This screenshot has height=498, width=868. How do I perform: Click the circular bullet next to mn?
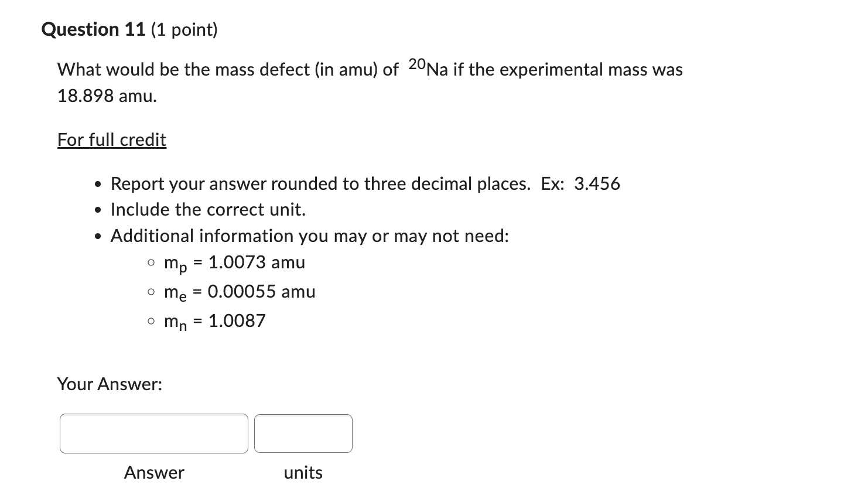(x=151, y=320)
